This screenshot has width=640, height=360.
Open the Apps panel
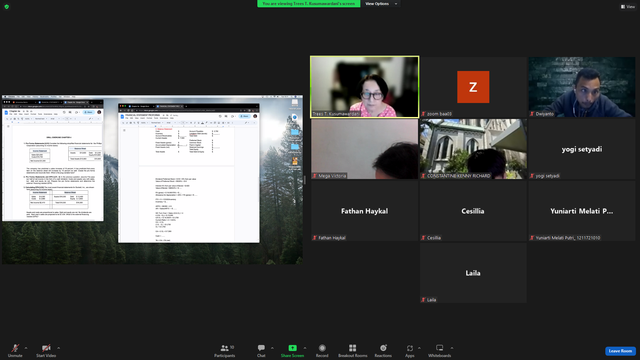pyautogui.click(x=409, y=350)
